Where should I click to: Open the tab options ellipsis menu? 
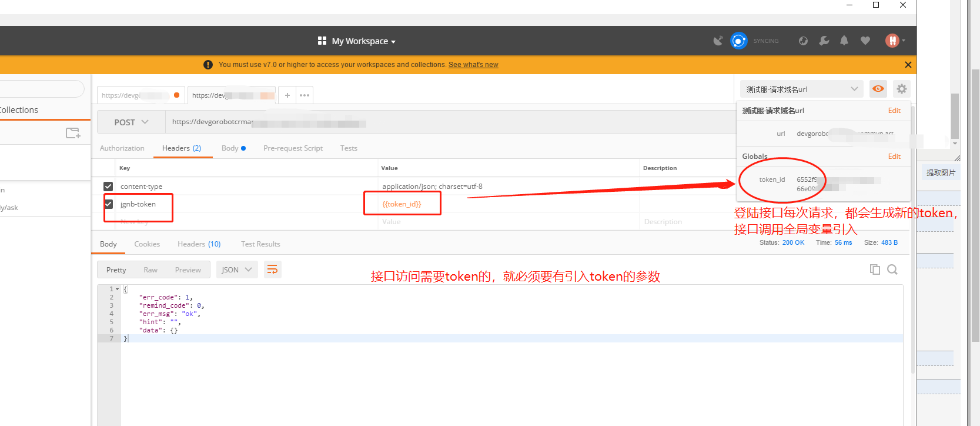305,95
